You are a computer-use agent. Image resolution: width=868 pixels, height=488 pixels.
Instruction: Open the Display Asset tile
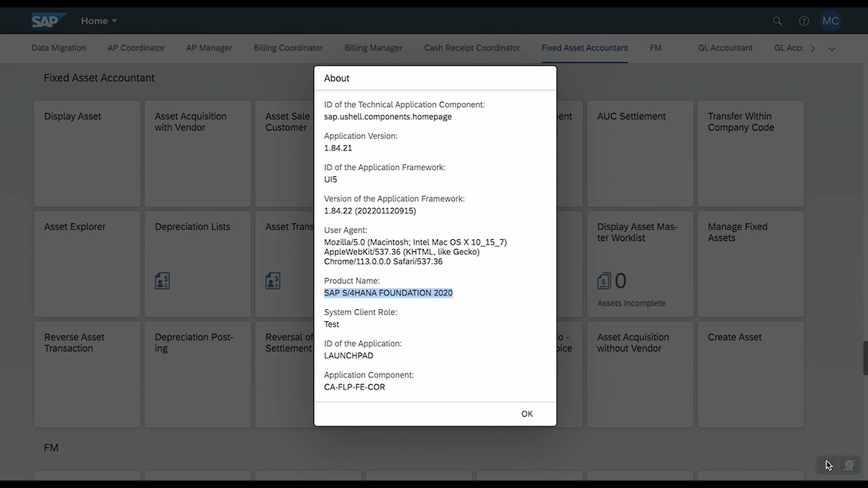87,154
